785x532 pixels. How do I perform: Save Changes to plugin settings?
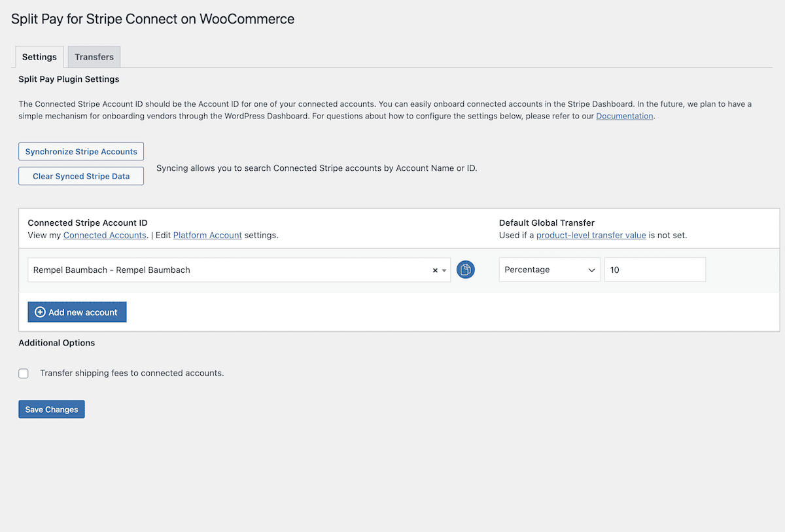point(52,410)
